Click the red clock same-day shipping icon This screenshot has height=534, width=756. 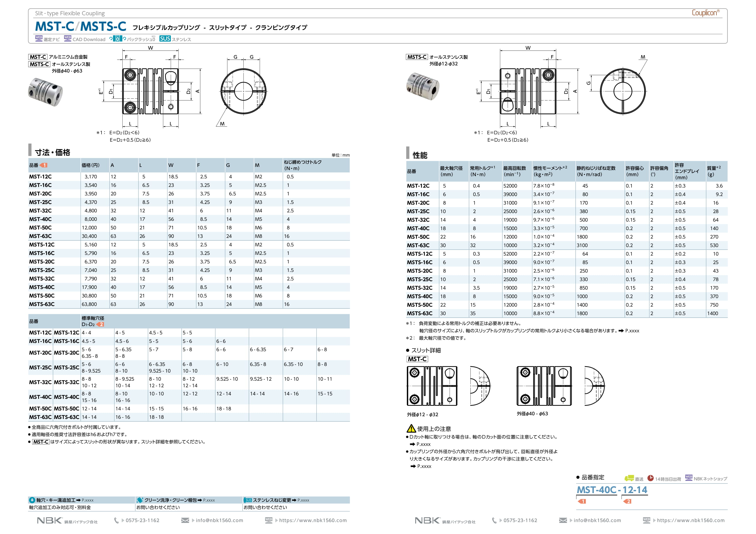(x=650, y=478)
